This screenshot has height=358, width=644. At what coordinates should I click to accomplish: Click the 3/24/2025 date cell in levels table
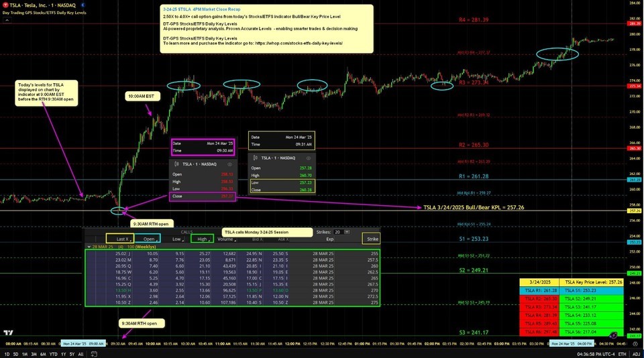point(539,282)
